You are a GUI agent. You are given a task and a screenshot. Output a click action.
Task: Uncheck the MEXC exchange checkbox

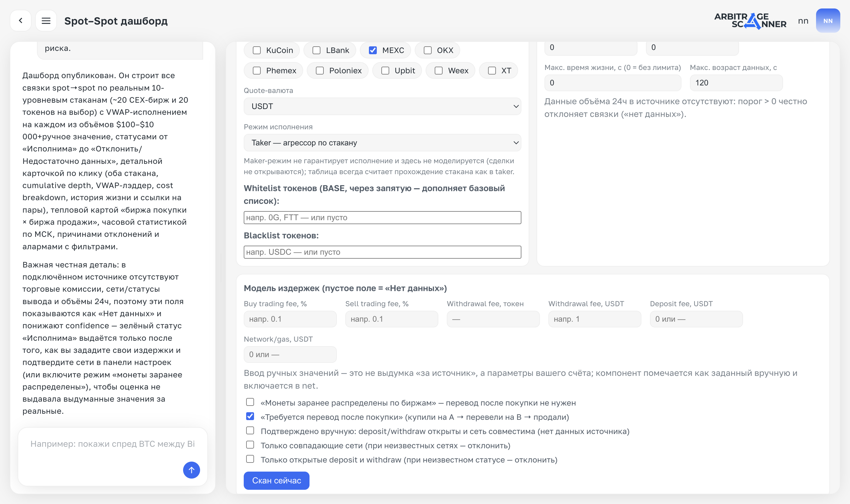click(373, 50)
